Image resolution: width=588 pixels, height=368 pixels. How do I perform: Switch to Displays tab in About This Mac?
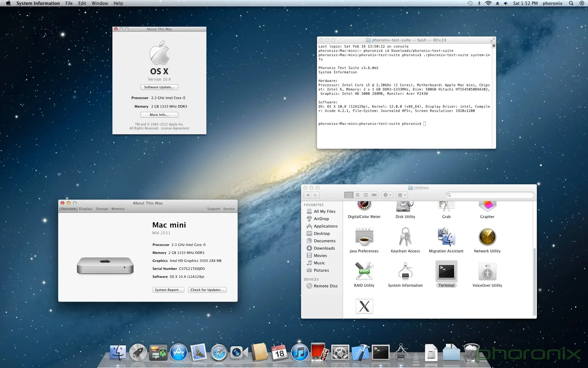coord(86,209)
